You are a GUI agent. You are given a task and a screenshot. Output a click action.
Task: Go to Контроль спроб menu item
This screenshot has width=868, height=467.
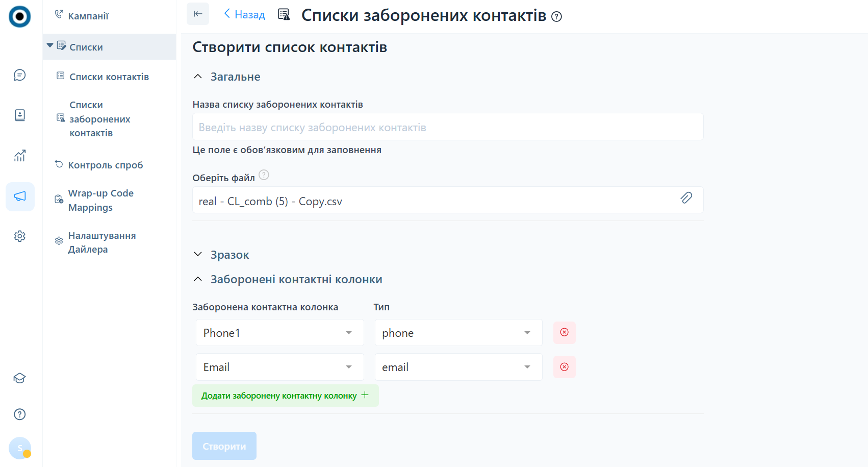[105, 165]
